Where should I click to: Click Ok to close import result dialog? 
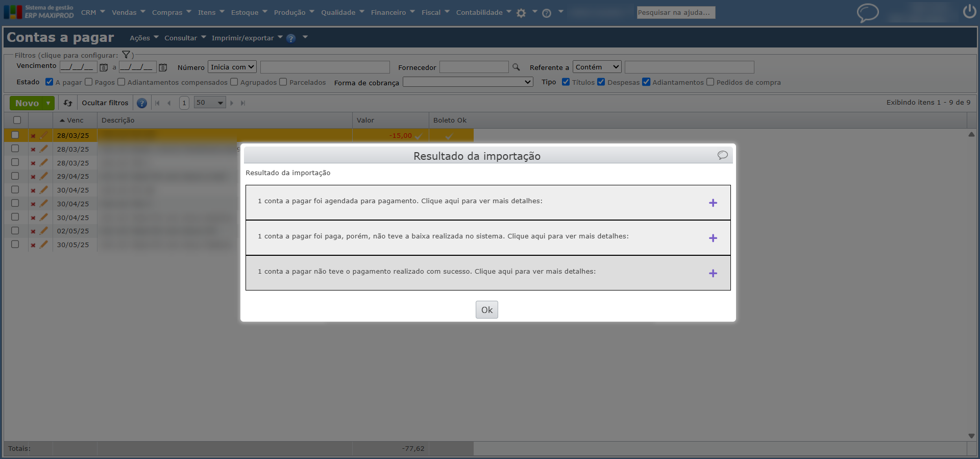[487, 309]
